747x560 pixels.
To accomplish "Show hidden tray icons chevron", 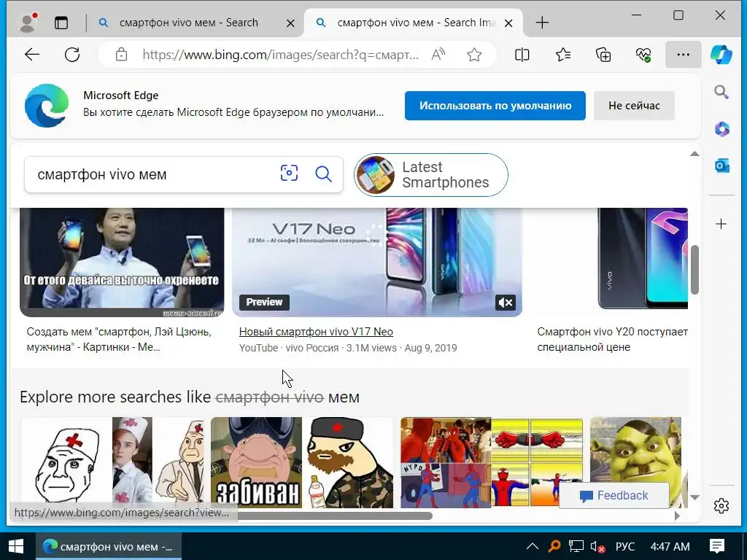I will [533, 546].
